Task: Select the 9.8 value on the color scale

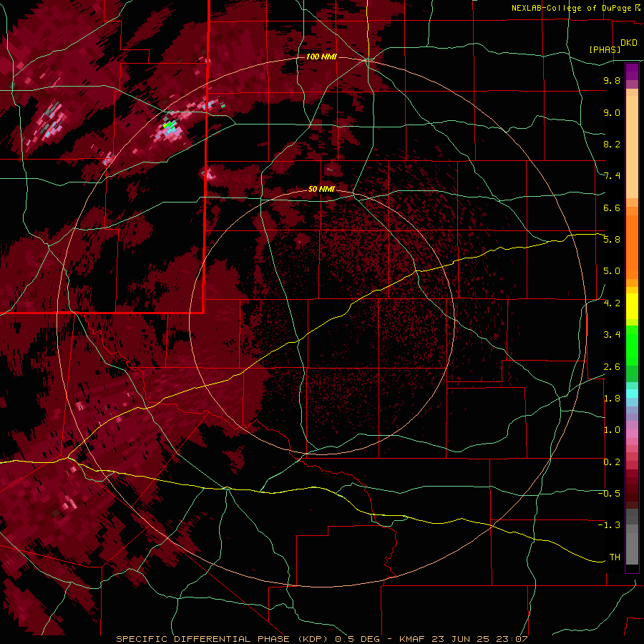Action: point(612,80)
